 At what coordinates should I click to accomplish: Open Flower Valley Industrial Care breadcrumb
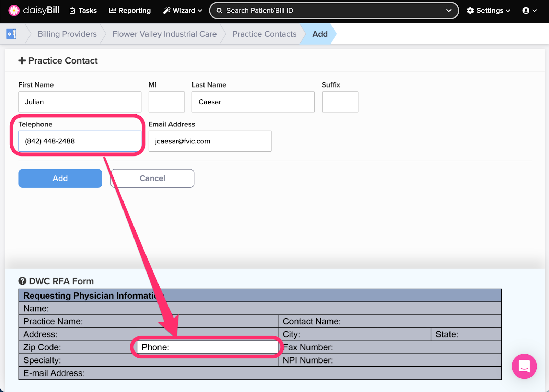pos(164,34)
